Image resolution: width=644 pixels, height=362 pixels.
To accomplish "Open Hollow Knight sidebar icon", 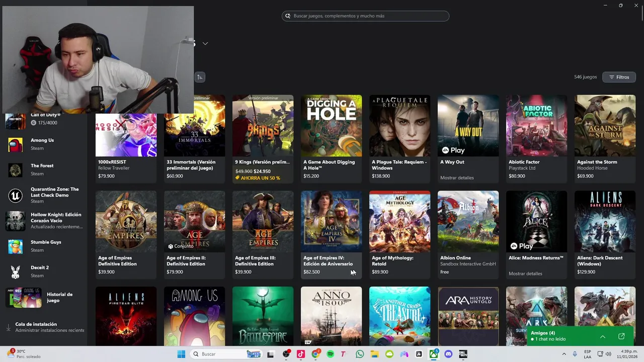I will [x=15, y=221].
